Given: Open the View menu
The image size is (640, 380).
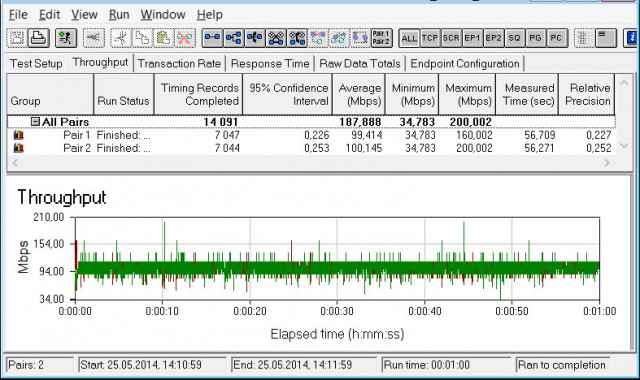Looking at the screenshot, I should pos(84,15).
